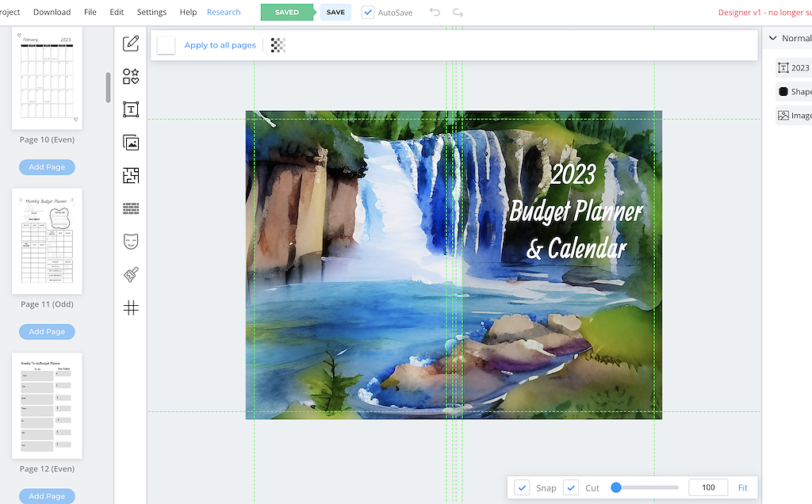The width and height of the screenshot is (812, 504).
Task: Open the Download menu
Action: (x=52, y=13)
